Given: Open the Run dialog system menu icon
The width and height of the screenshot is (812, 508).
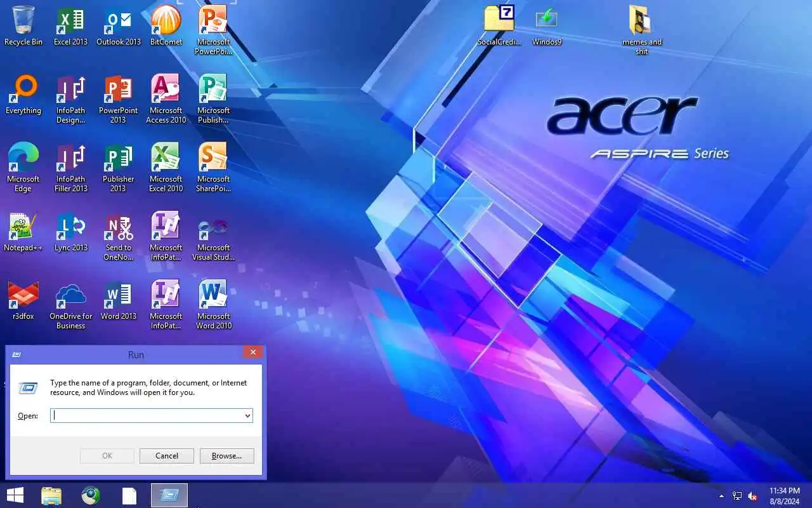Looking at the screenshot, I should [17, 355].
